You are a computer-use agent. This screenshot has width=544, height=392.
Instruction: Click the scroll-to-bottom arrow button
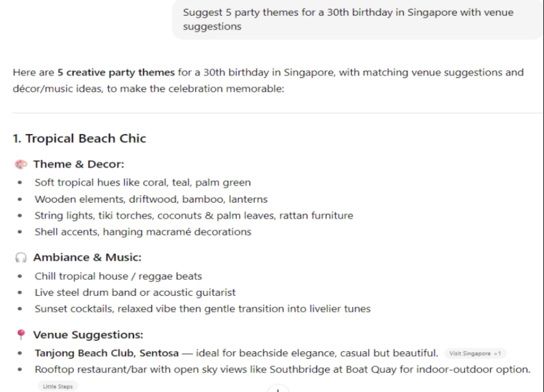(278, 389)
